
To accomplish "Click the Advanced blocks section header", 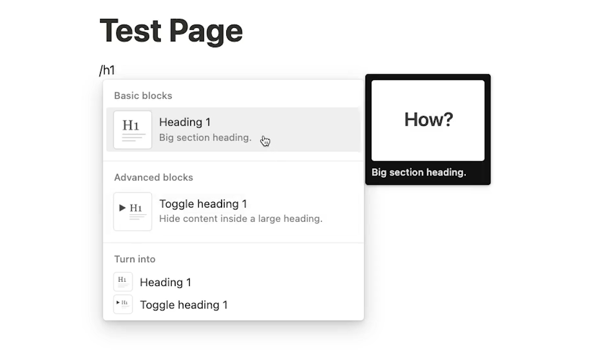I will [153, 178].
